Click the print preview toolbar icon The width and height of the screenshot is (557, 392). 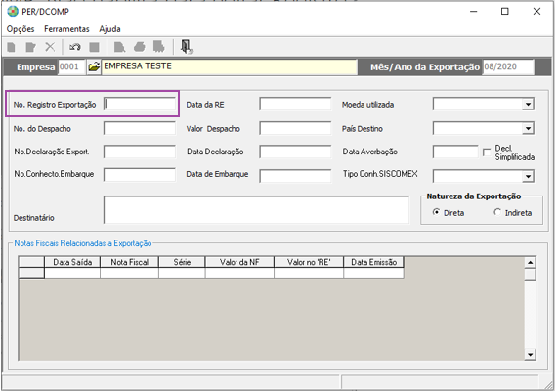click(x=119, y=47)
